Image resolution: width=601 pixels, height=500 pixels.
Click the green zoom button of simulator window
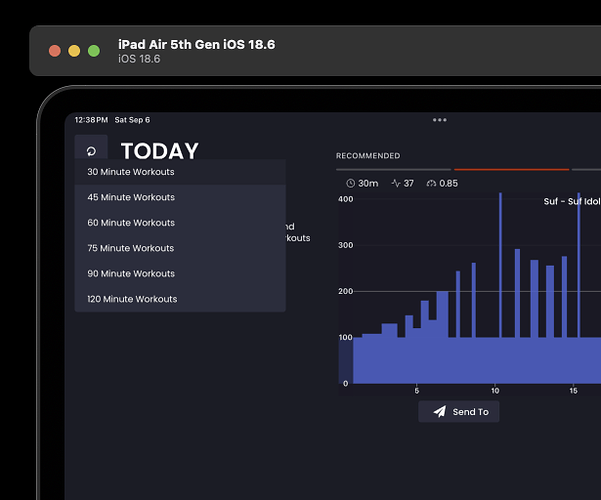coord(94,51)
